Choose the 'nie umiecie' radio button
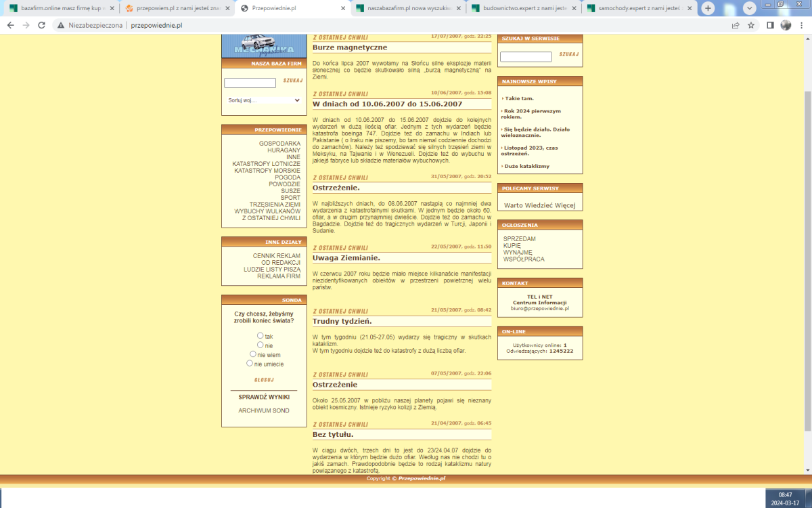 [x=250, y=363]
